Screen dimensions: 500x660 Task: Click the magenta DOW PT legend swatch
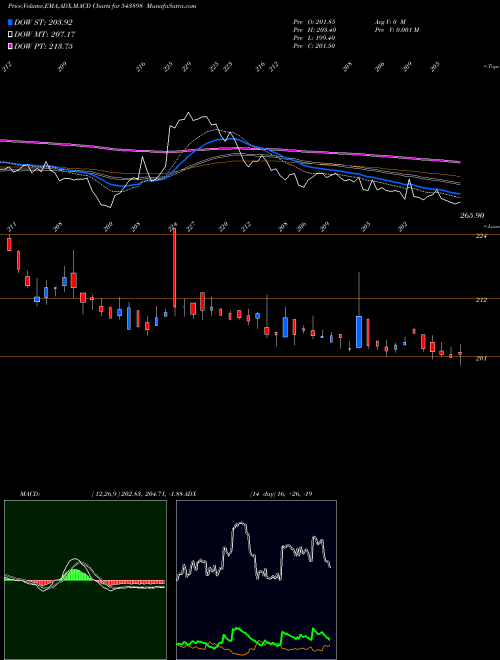tap(11, 46)
